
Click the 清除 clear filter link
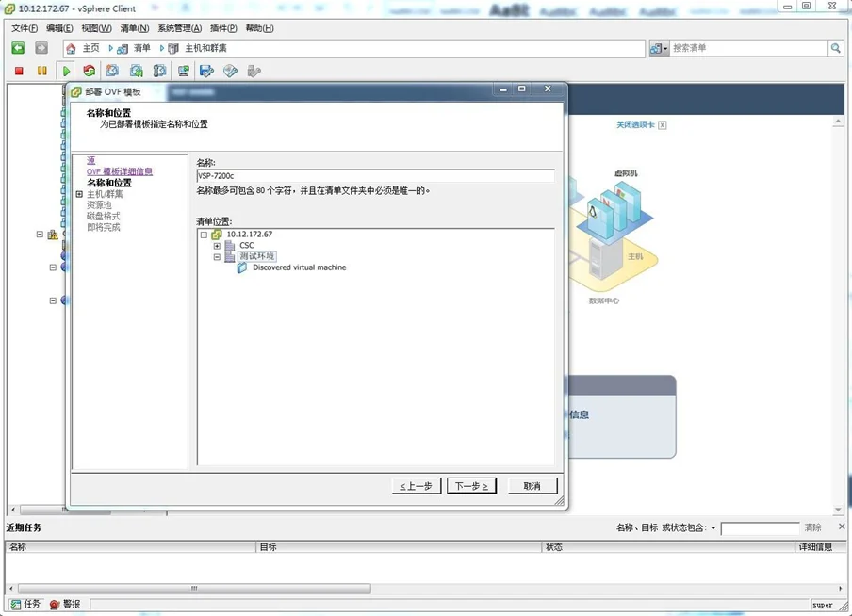pyautogui.click(x=812, y=527)
